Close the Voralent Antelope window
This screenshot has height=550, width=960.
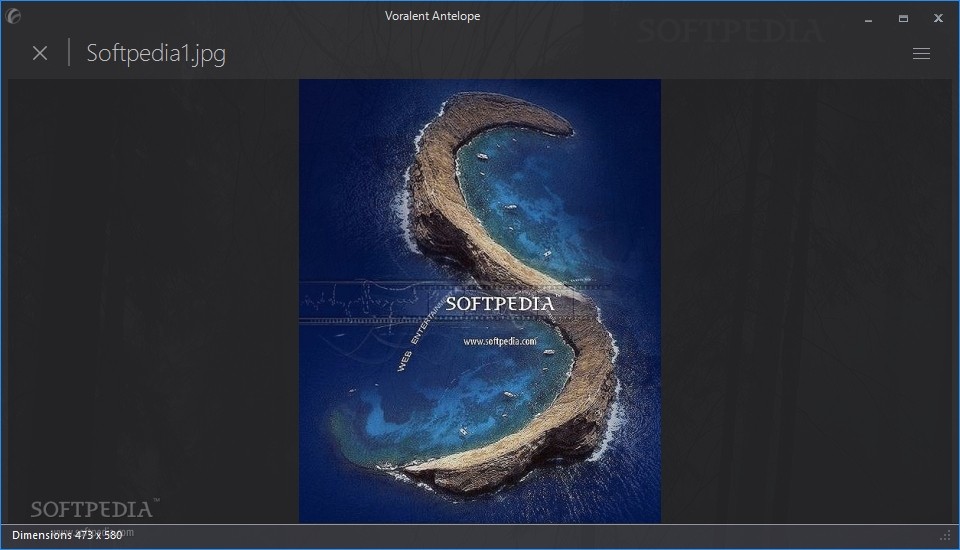coord(938,18)
